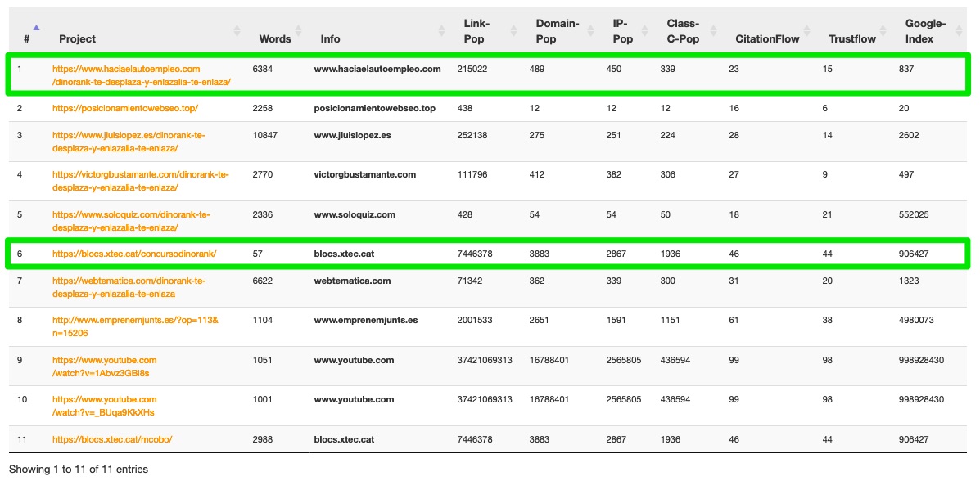
Task: Open the blocs.xtec.cat/concursodinorank link
Action: [x=134, y=254]
